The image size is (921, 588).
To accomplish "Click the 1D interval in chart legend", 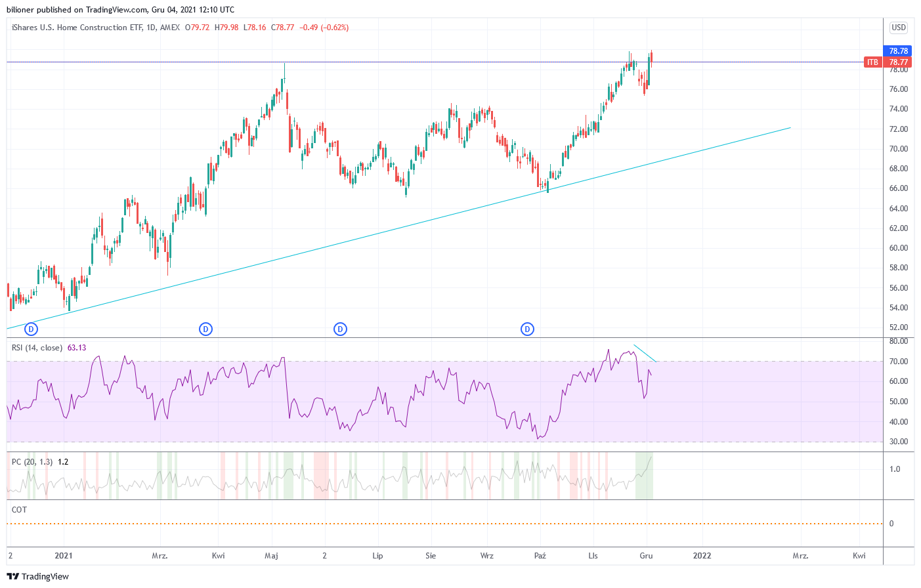I will [151, 28].
